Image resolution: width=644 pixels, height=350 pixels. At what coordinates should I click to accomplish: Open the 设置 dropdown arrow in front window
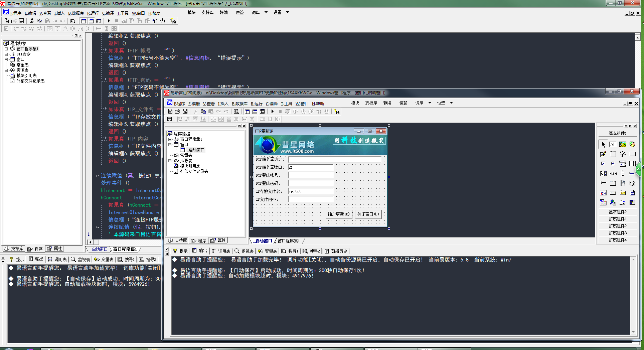451,103
